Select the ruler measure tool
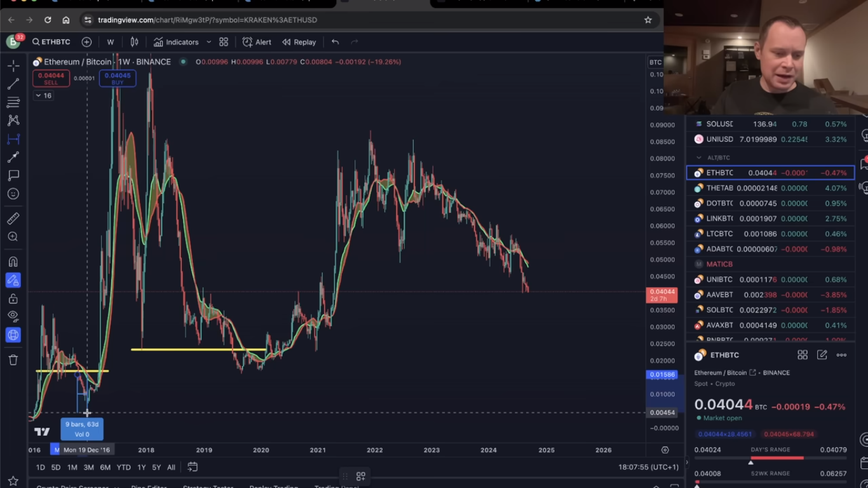 click(x=13, y=219)
